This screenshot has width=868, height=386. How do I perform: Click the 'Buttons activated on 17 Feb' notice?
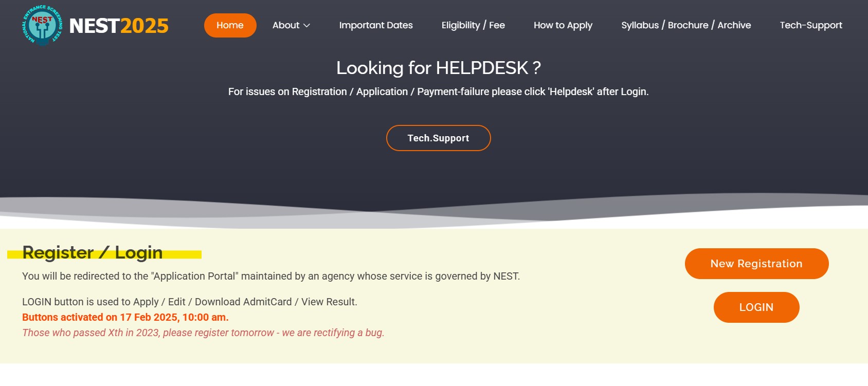(125, 317)
